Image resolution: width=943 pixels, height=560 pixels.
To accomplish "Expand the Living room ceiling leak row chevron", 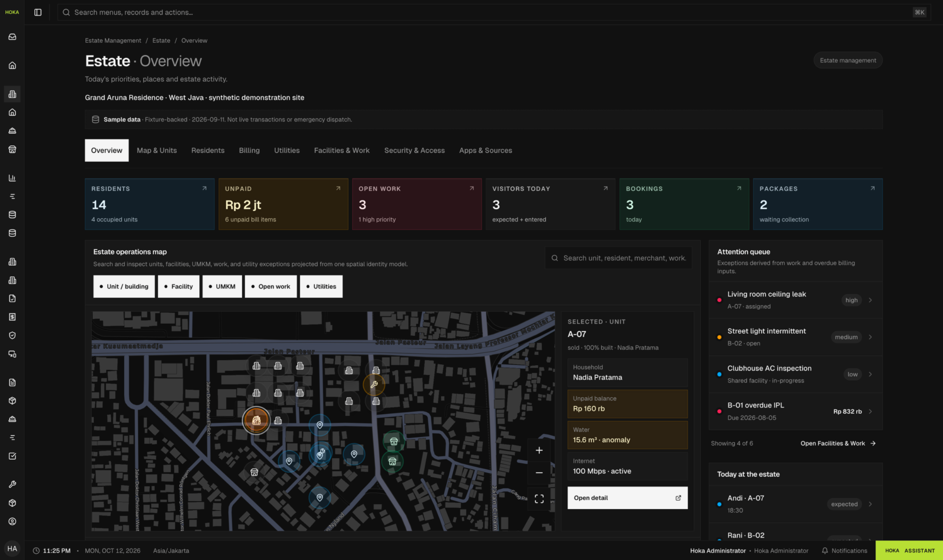I will coord(870,300).
